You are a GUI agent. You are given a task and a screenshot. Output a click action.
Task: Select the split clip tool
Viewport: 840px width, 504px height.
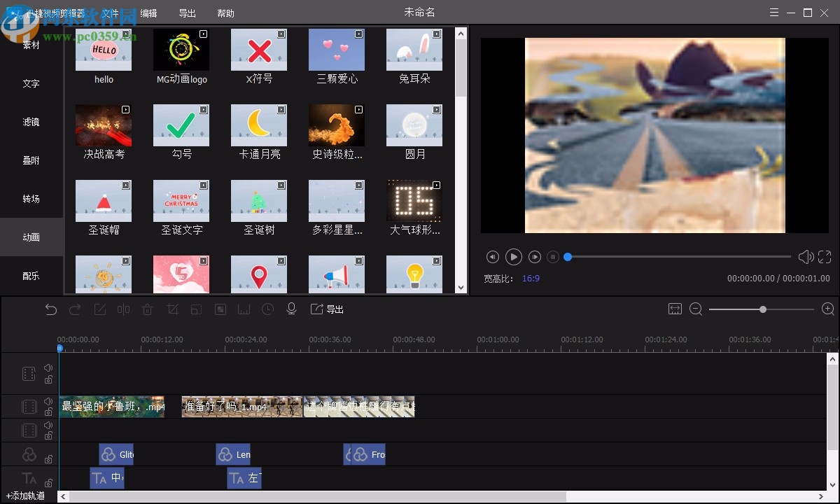click(124, 309)
